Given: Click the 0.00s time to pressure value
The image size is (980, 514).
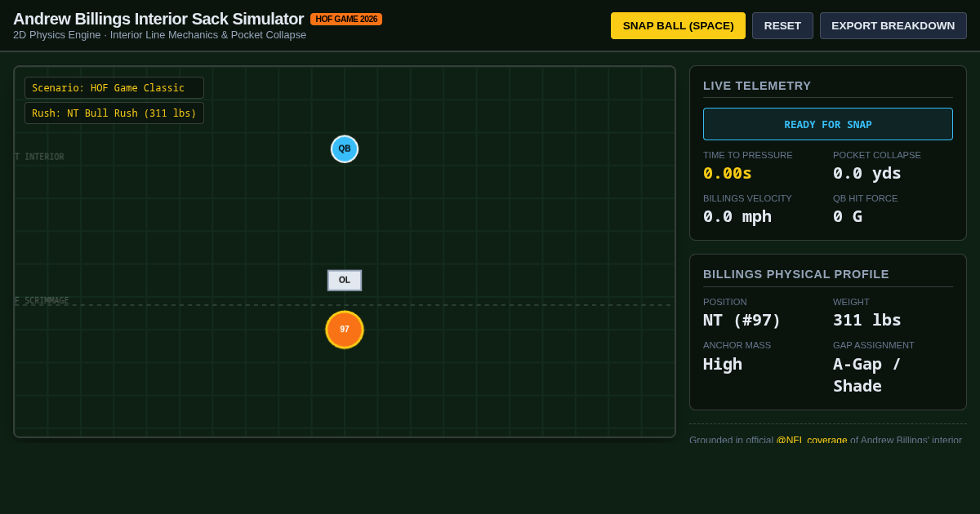Looking at the screenshot, I should (728, 173).
